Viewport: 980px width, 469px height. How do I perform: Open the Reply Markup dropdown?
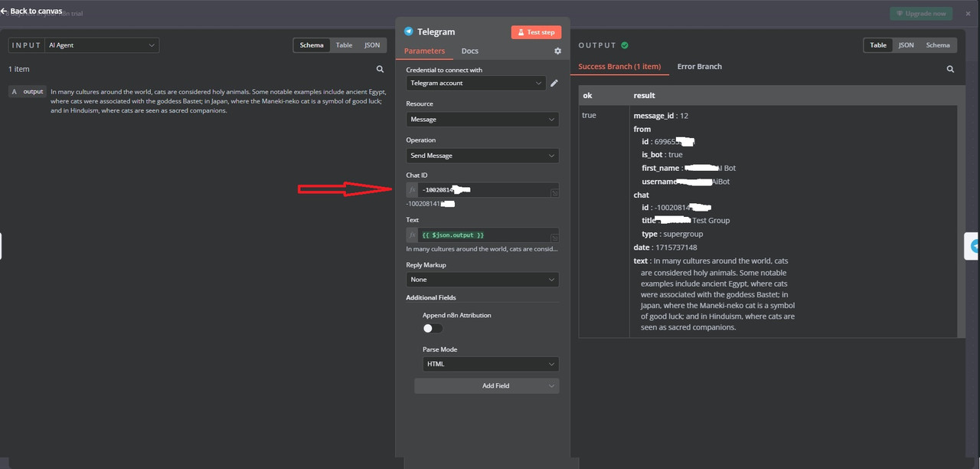tap(482, 280)
